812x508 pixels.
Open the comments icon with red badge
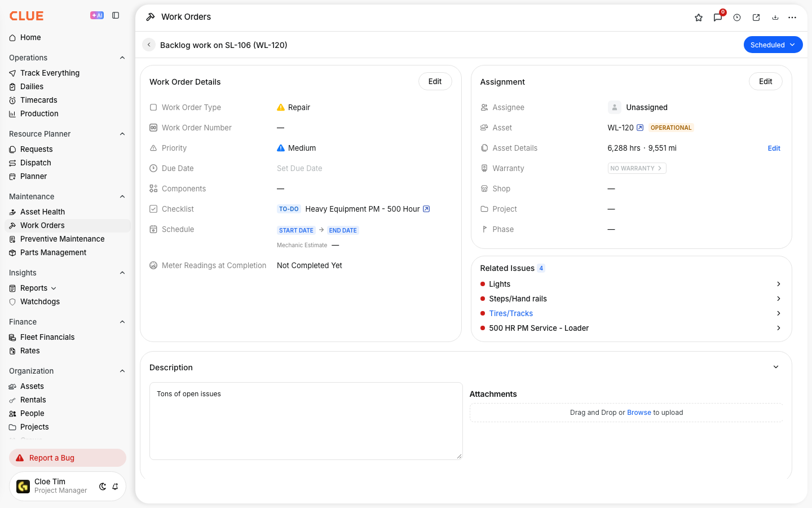point(718,17)
